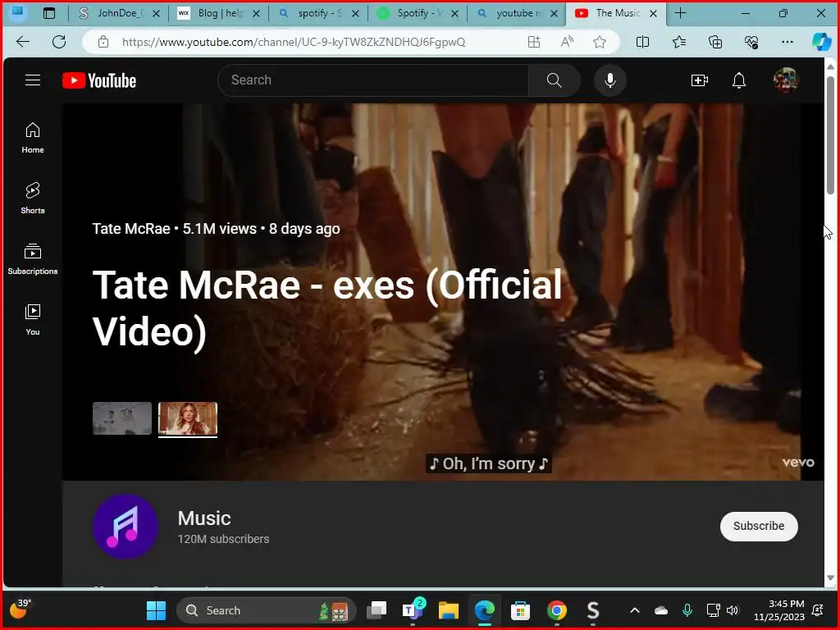Viewport: 840px width, 630px height.
Task: Click the 120M subscribers text
Action: tap(223, 539)
